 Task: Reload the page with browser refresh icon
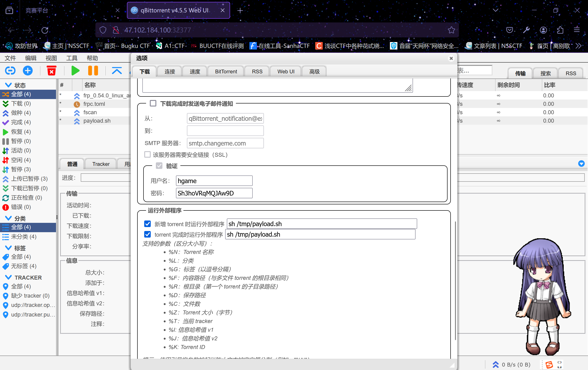coord(45,30)
